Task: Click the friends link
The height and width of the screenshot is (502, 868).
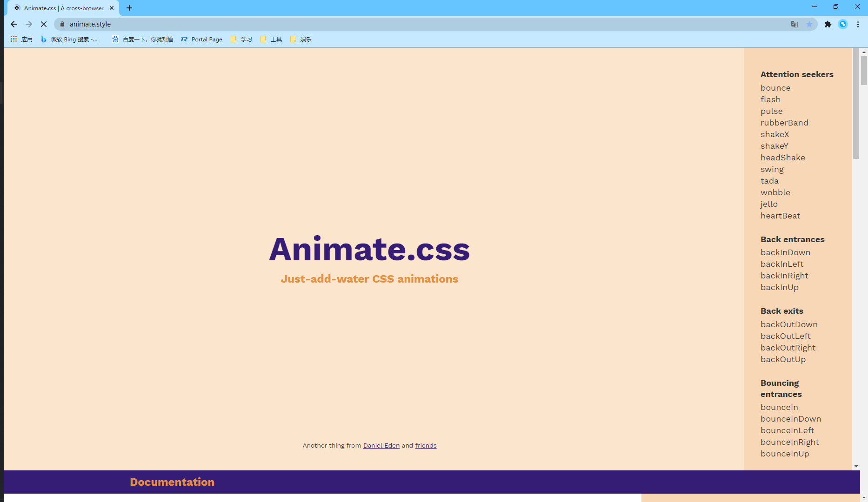Action: (426, 445)
